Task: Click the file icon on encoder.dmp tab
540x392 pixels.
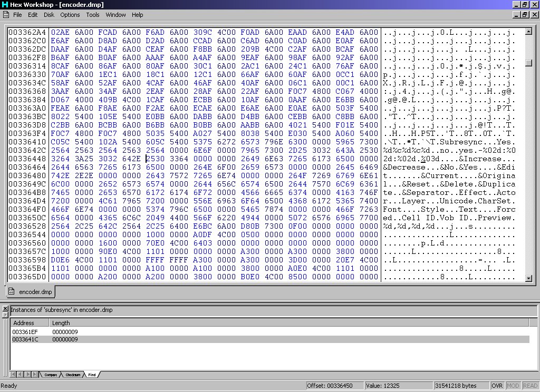Action: point(12,291)
